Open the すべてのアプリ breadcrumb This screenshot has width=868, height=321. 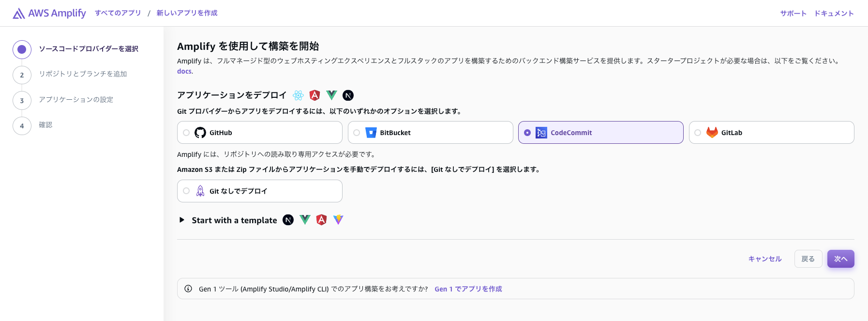click(x=118, y=13)
